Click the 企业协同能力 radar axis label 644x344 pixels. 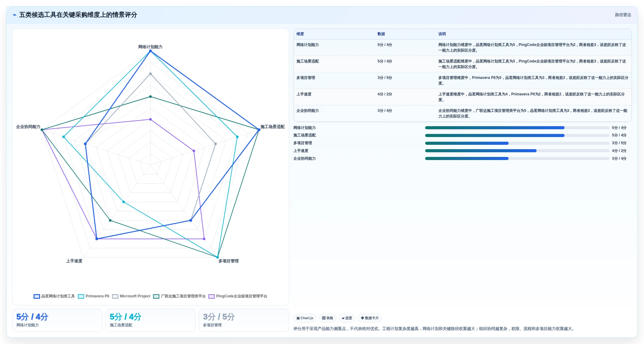point(28,127)
